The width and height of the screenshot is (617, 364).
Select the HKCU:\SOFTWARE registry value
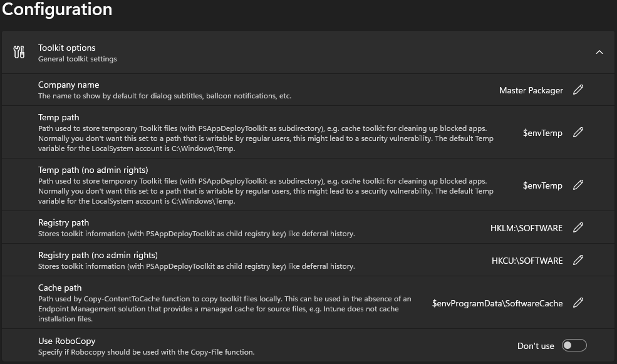pos(527,260)
